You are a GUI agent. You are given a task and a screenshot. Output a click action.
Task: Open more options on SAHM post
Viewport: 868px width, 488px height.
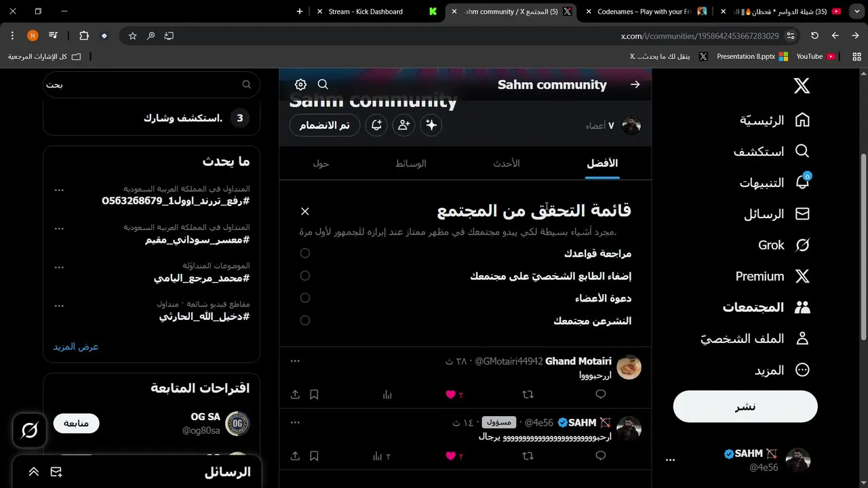coord(295,422)
